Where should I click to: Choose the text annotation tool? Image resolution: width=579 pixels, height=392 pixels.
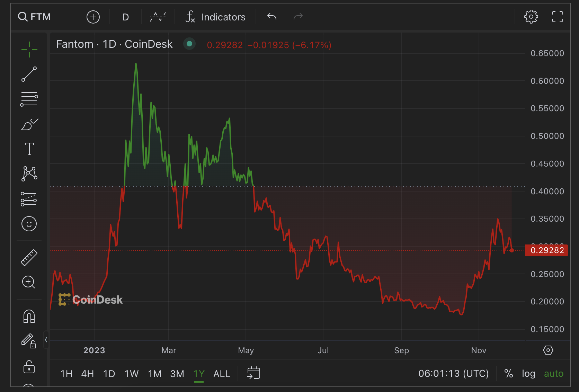29,149
